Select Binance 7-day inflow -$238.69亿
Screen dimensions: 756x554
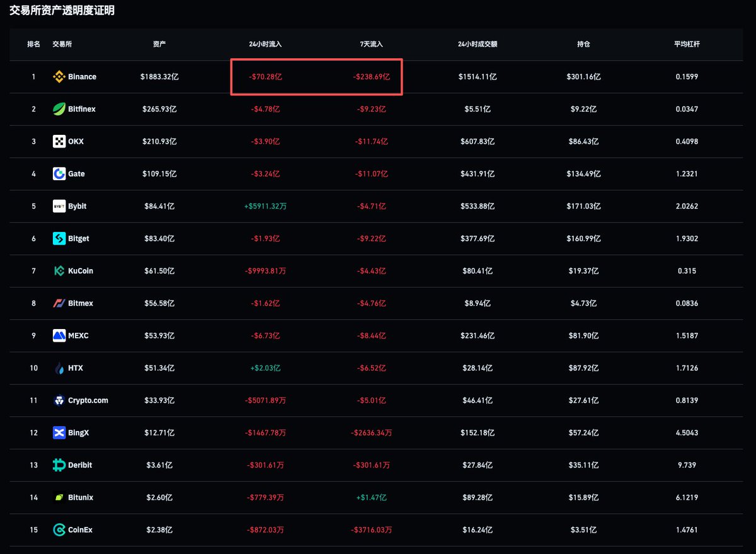tap(371, 77)
